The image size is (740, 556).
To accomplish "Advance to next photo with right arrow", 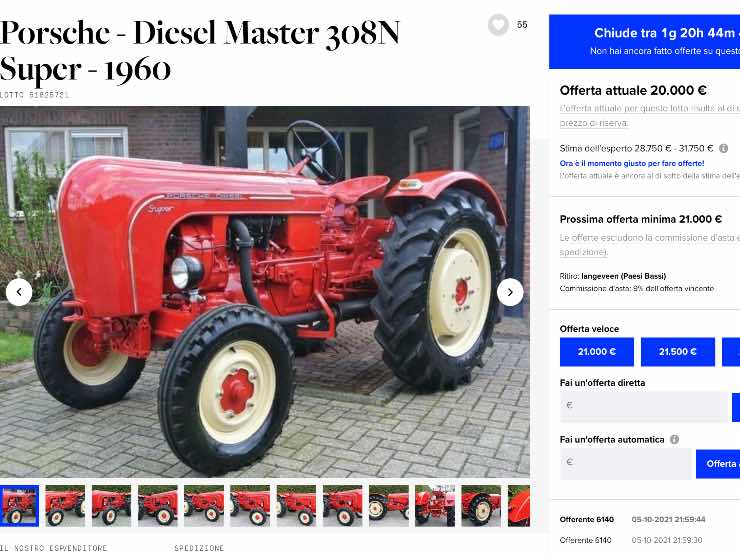I will click(510, 292).
